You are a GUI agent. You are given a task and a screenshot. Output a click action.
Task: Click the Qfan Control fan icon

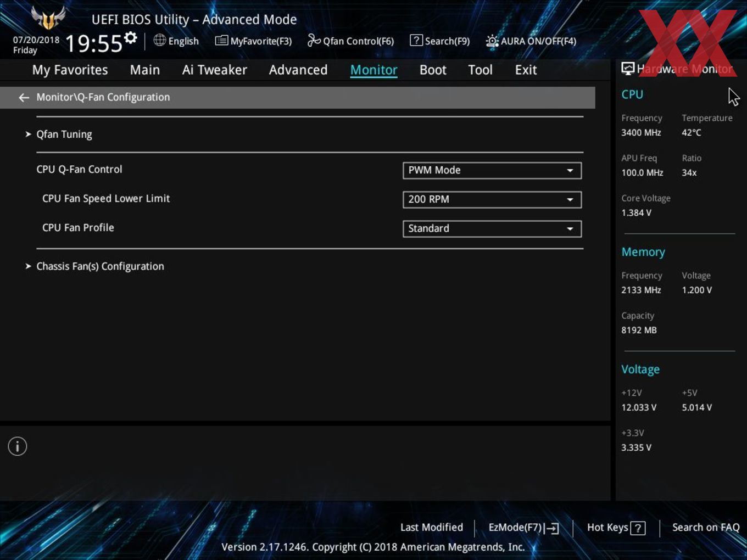coord(314,40)
